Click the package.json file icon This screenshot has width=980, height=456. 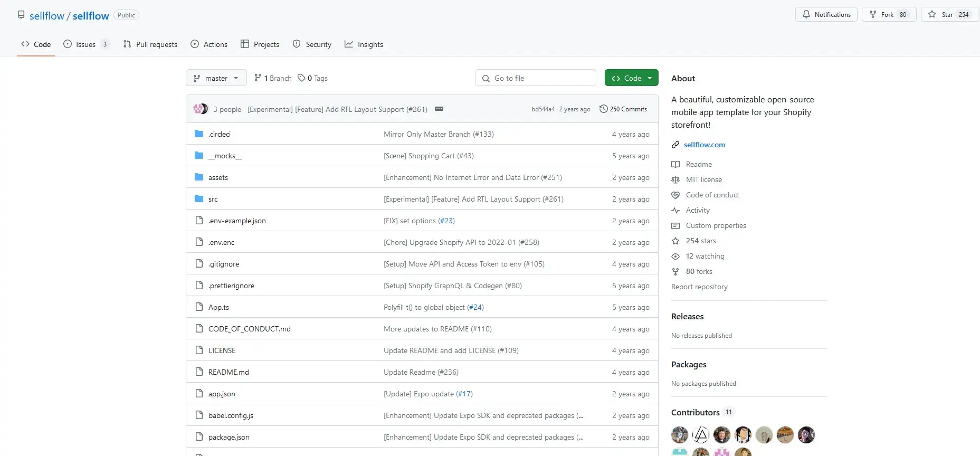[199, 437]
